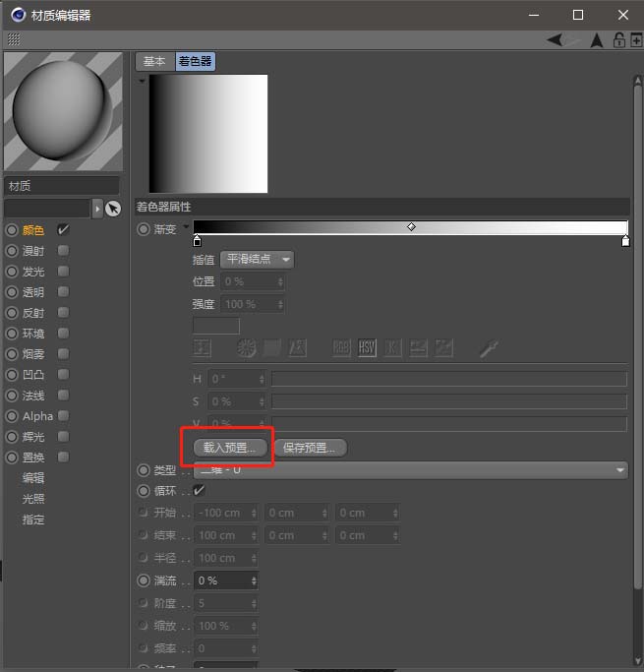Open the 插值 平滑结点 dropdown

257,260
